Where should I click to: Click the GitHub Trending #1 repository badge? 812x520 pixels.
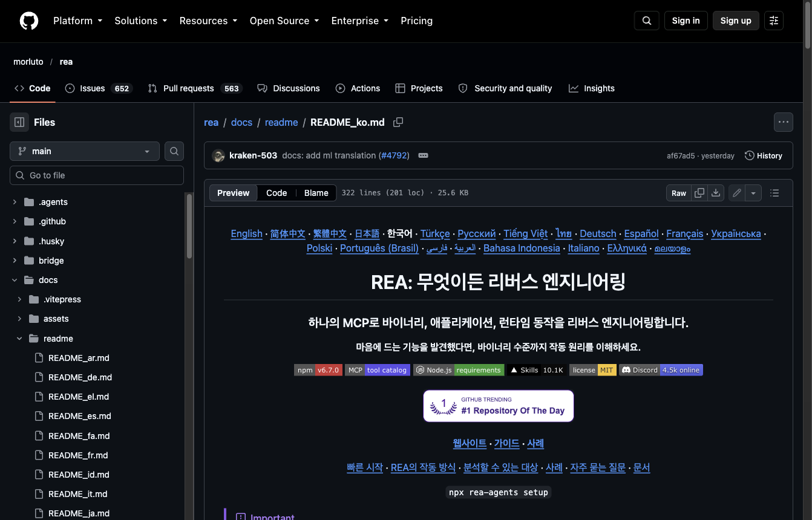point(499,406)
